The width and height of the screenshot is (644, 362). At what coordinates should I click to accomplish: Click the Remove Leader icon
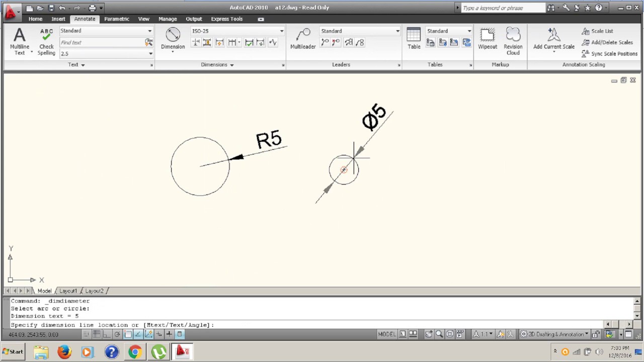tap(336, 43)
